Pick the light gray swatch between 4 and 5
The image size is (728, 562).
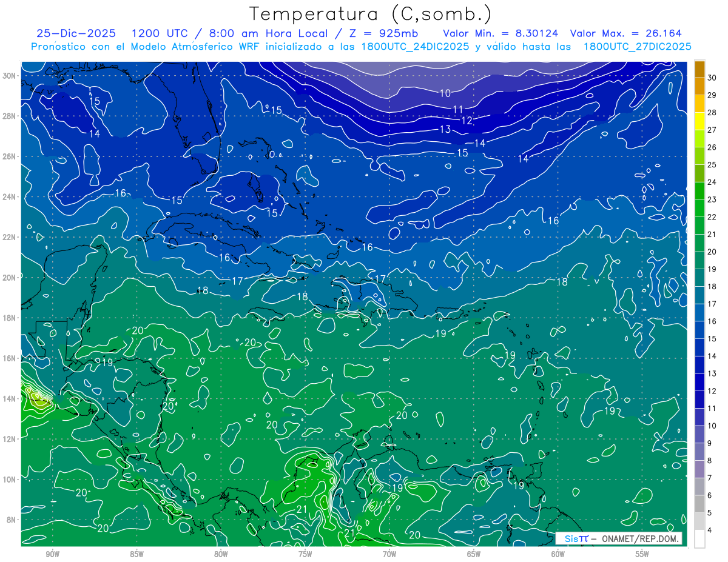click(x=699, y=521)
